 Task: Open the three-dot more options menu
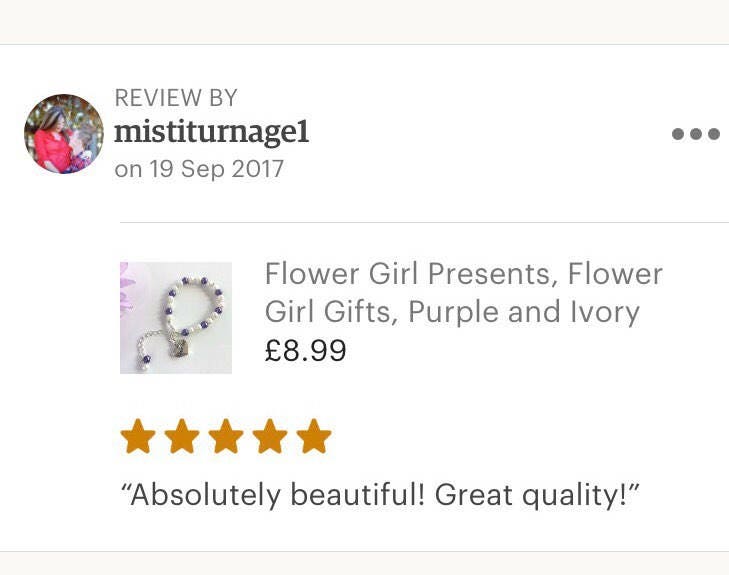coord(695,134)
